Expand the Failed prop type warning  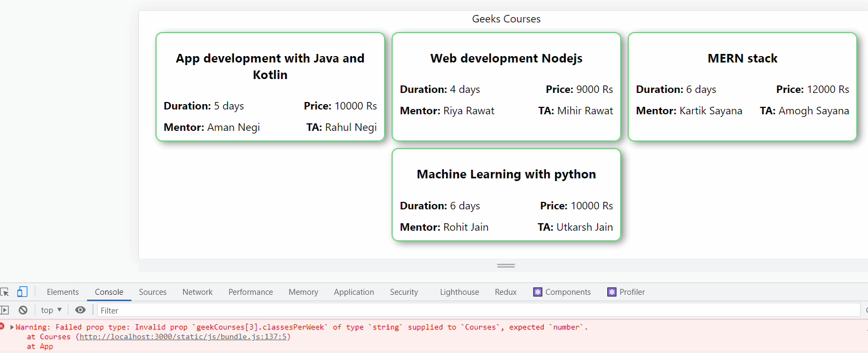point(12,327)
